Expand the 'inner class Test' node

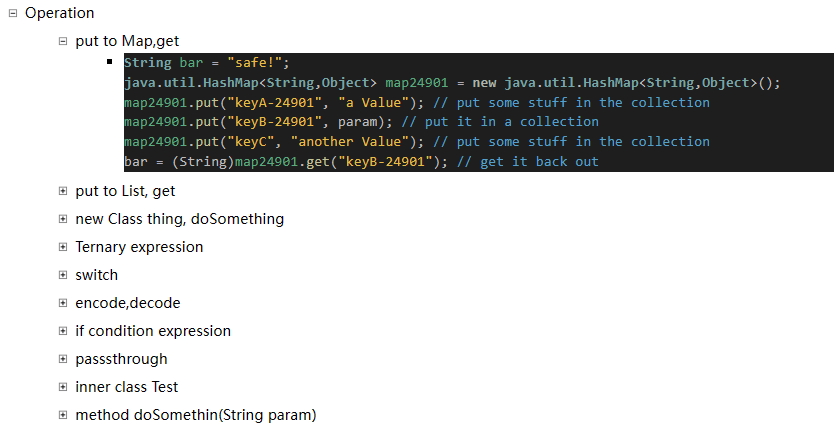click(63, 386)
